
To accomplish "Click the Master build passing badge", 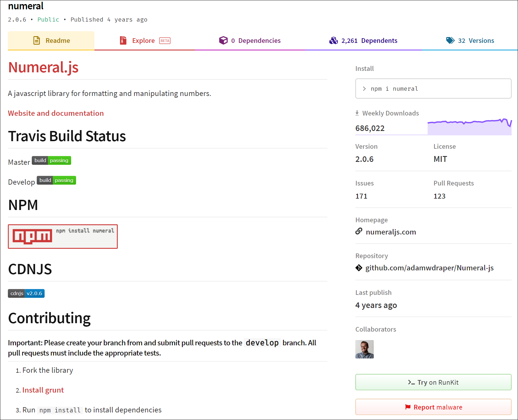I will point(51,160).
